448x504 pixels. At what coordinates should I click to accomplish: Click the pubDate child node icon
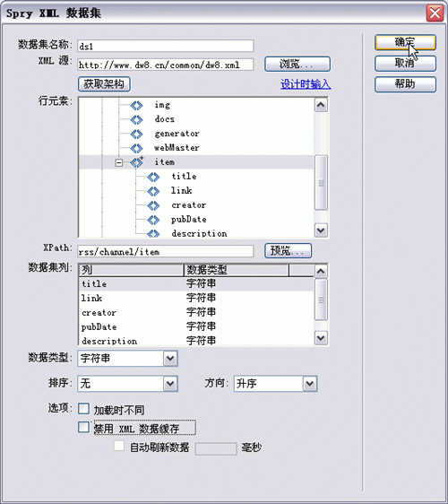click(153, 220)
